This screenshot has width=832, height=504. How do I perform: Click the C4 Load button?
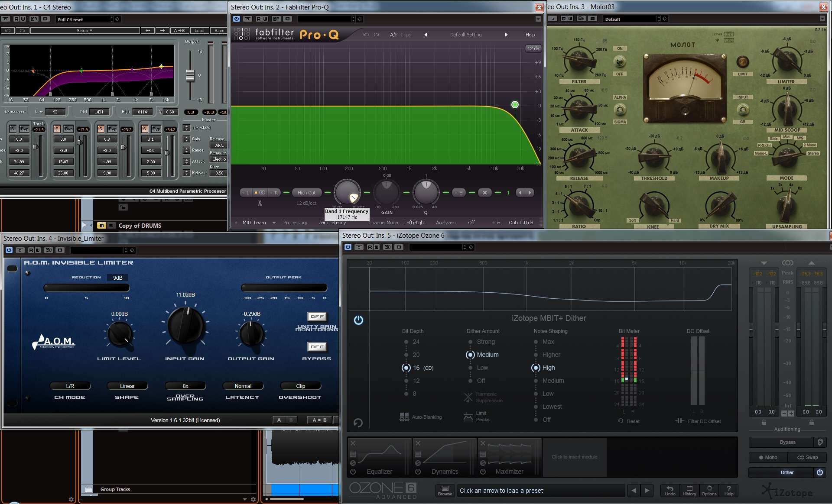click(x=199, y=30)
